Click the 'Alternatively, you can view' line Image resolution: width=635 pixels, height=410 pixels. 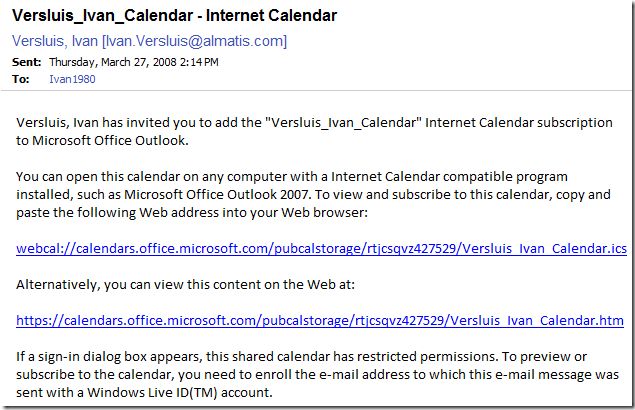[185, 284]
